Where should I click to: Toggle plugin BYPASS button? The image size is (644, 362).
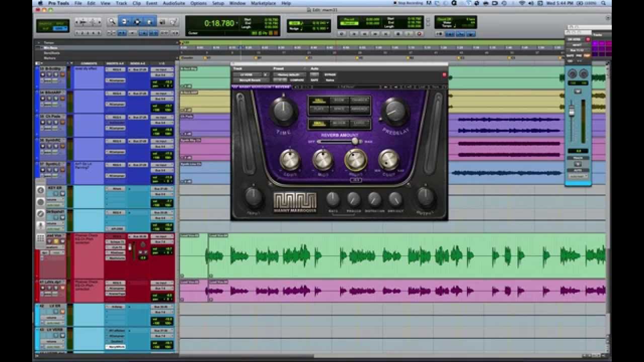click(330, 74)
